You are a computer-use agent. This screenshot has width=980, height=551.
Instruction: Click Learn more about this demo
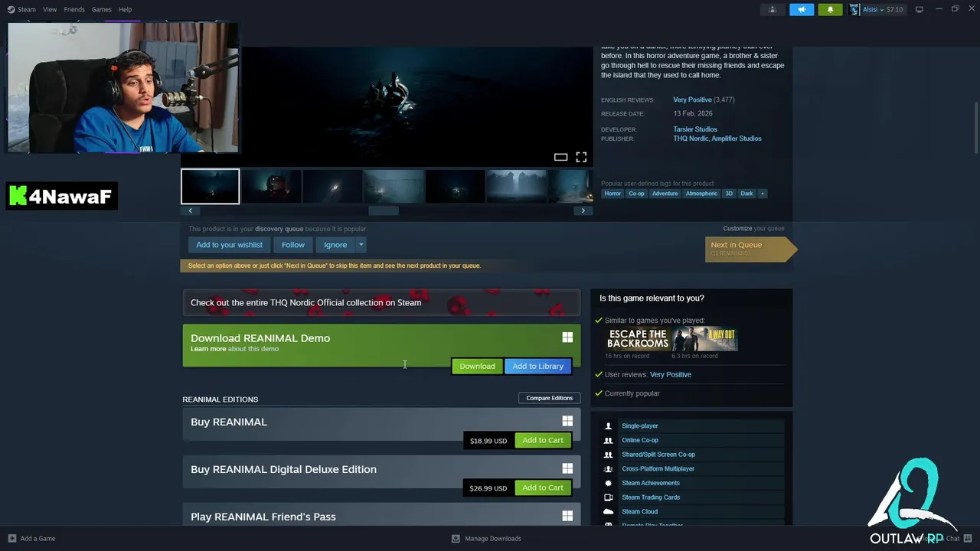208,349
